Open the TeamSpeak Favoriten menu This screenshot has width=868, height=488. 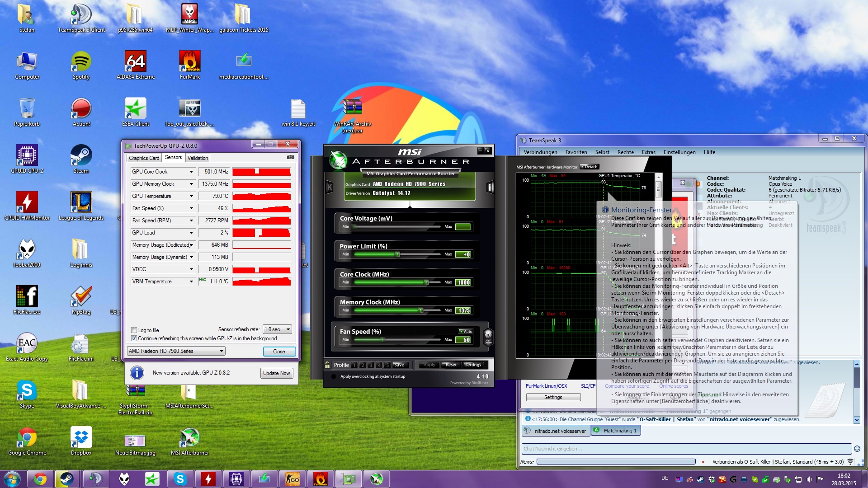(x=576, y=152)
